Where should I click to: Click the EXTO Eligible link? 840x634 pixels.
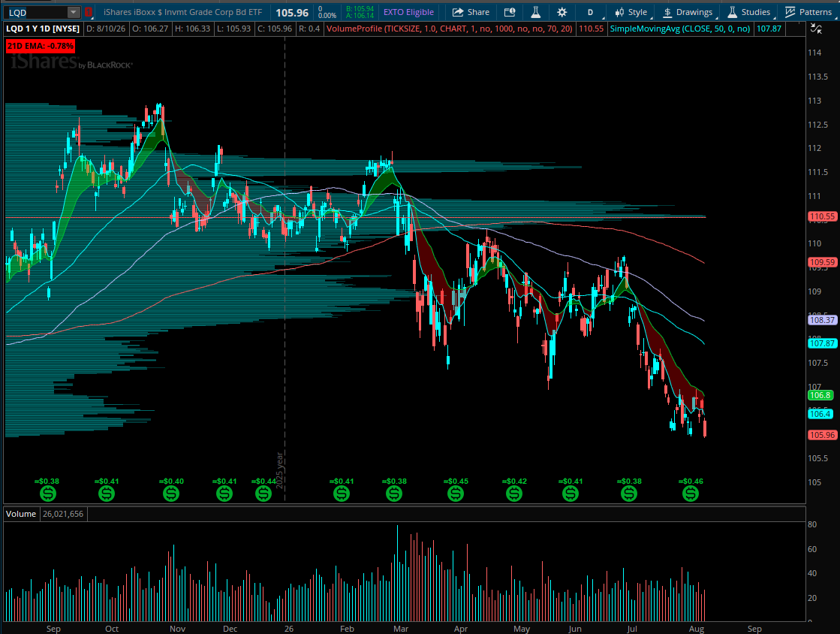(409, 12)
